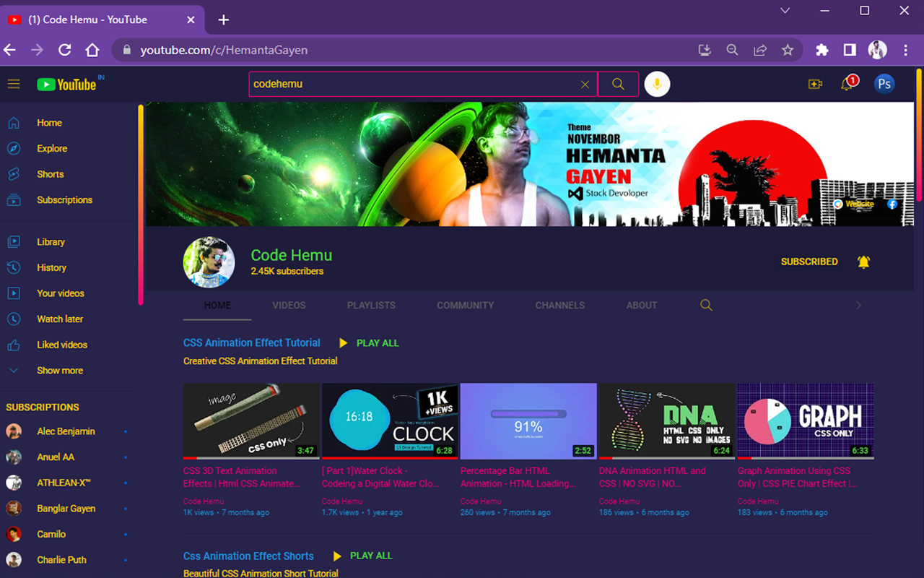Open the Create video camera icon
This screenshot has height=578, width=924.
point(815,85)
